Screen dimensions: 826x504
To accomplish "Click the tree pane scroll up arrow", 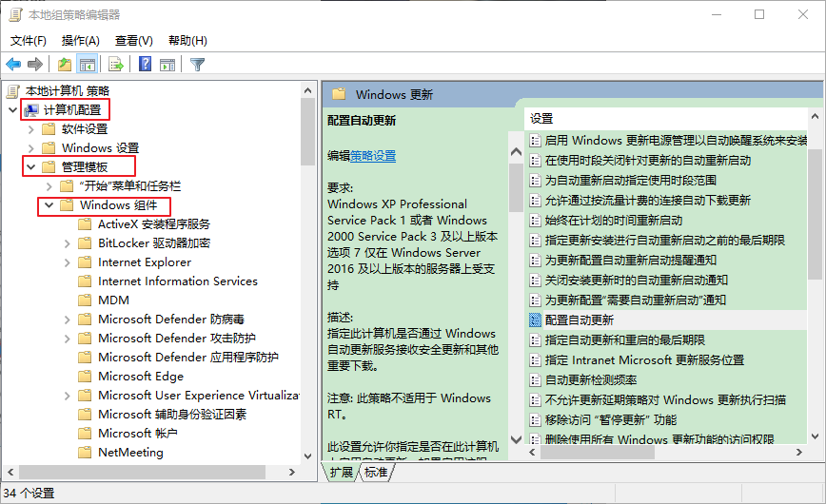I will pyautogui.click(x=307, y=90).
